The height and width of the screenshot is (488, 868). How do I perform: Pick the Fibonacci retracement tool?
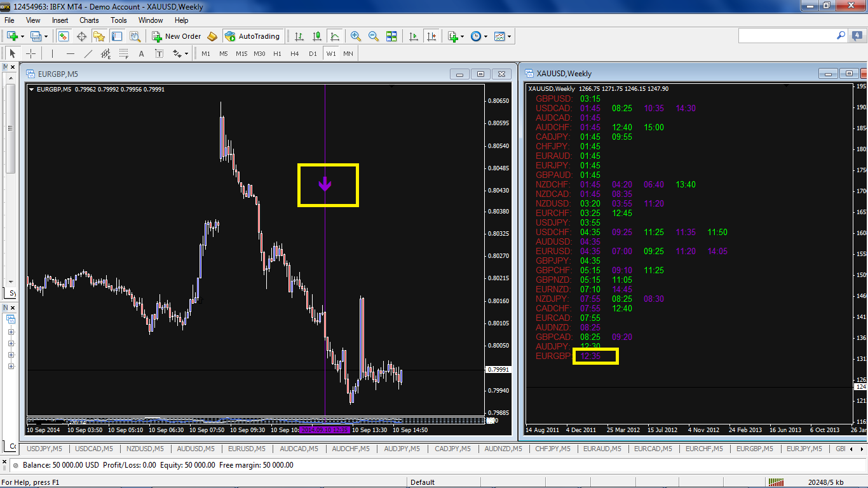click(x=123, y=54)
